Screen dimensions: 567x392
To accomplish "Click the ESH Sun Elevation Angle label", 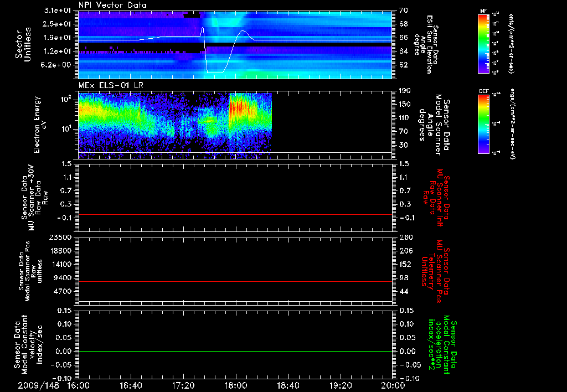I will coord(428,45).
